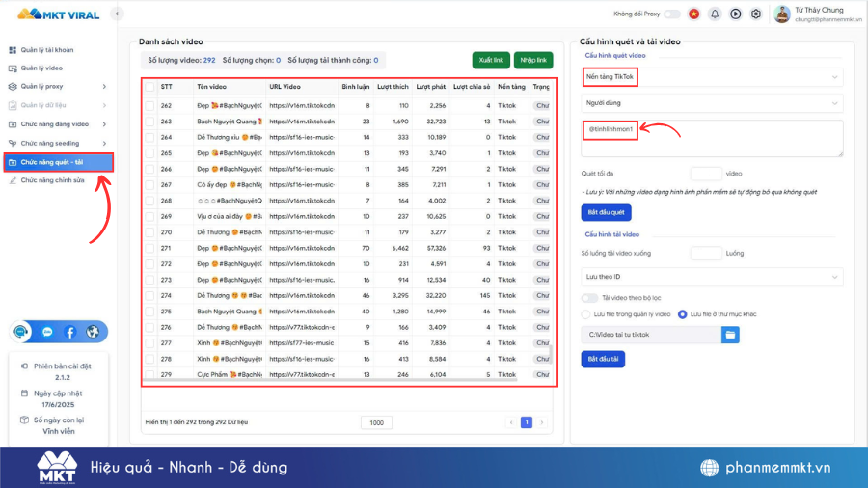Click the Ngày cập nhật calendar icon
The width and height of the screenshot is (868, 488).
tap(24, 393)
